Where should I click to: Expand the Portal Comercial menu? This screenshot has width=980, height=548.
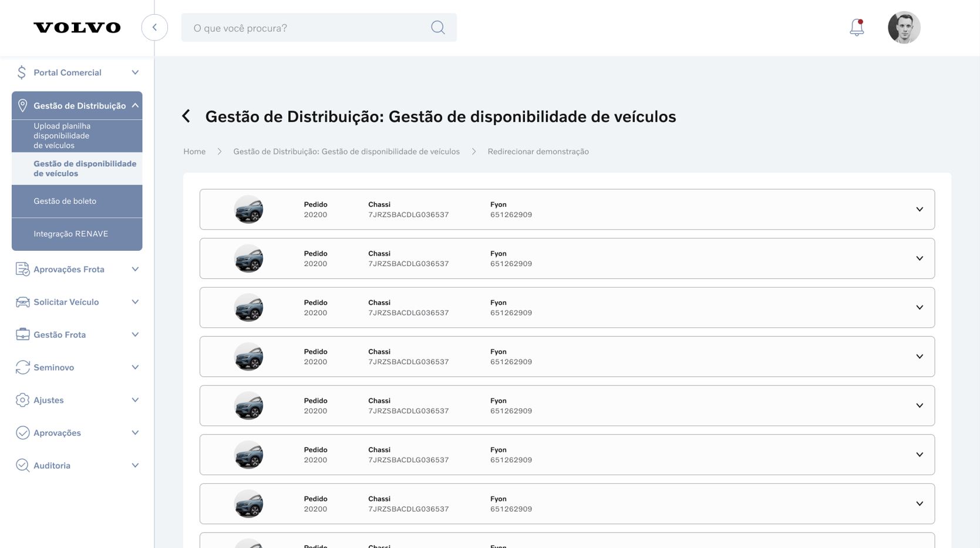coord(135,73)
